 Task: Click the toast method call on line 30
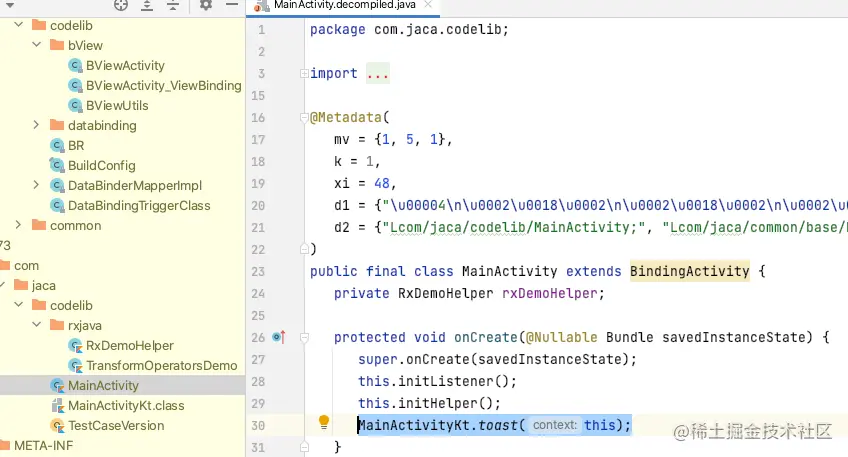click(x=498, y=425)
